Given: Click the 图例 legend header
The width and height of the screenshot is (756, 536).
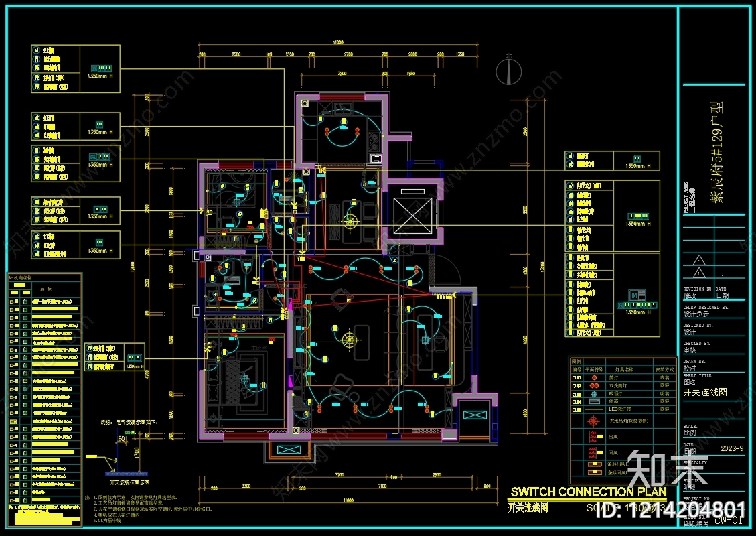Looking at the screenshot, I should [576, 361].
